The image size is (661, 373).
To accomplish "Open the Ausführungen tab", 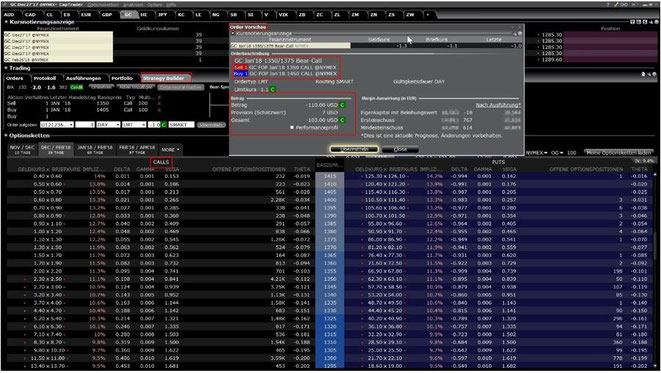I will pos(83,78).
